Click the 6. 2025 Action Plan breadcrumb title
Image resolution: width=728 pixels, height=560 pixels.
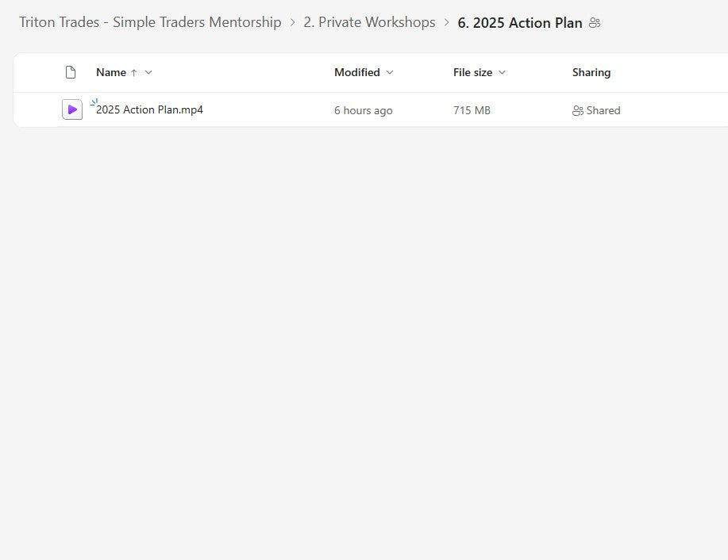click(520, 23)
